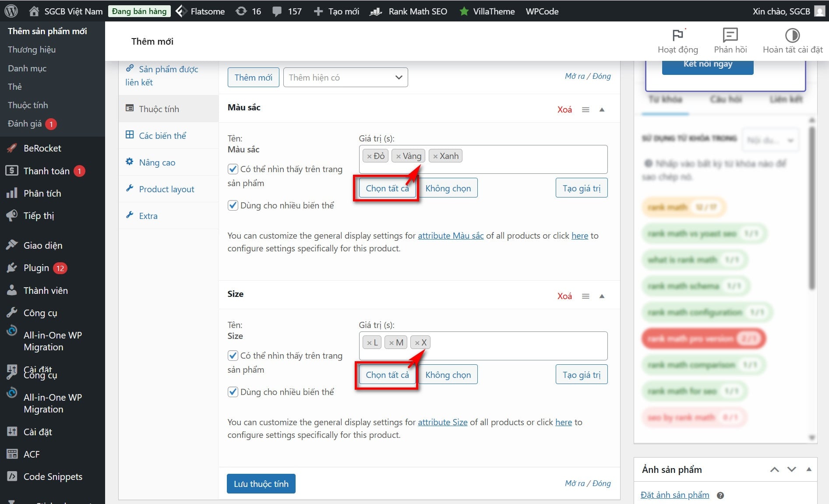
Task: Click the drag handle icon for Màu sắc
Action: (x=586, y=110)
